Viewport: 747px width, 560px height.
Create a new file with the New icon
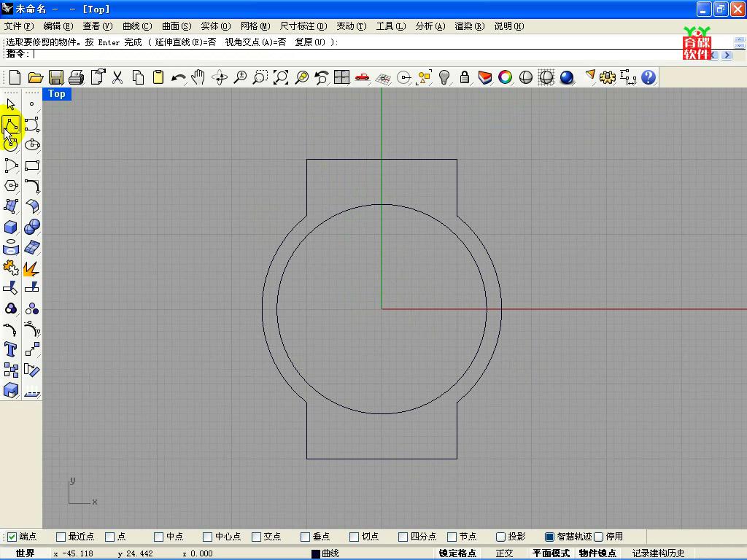(15, 77)
